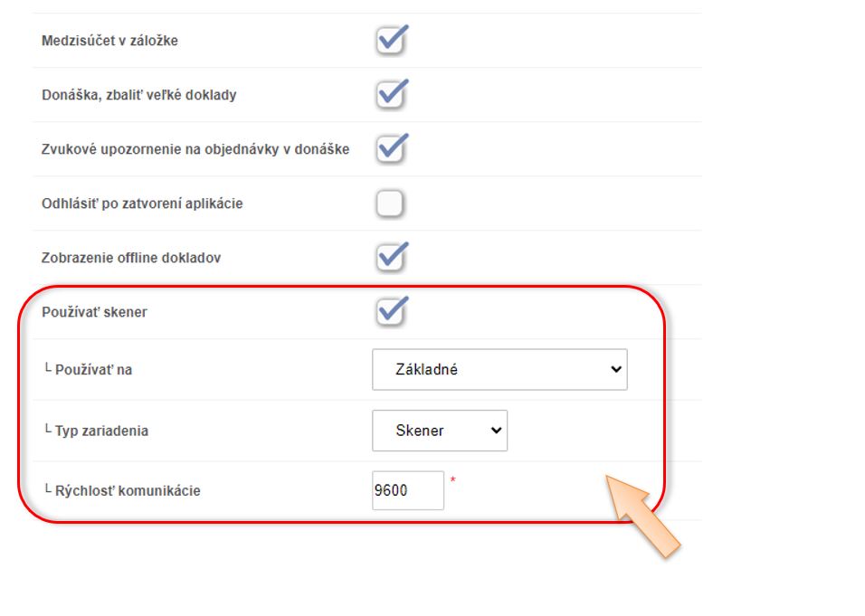Select the Zvukové upozornenie na objednávky label
The width and height of the screenshot is (865, 616).
pos(195,149)
